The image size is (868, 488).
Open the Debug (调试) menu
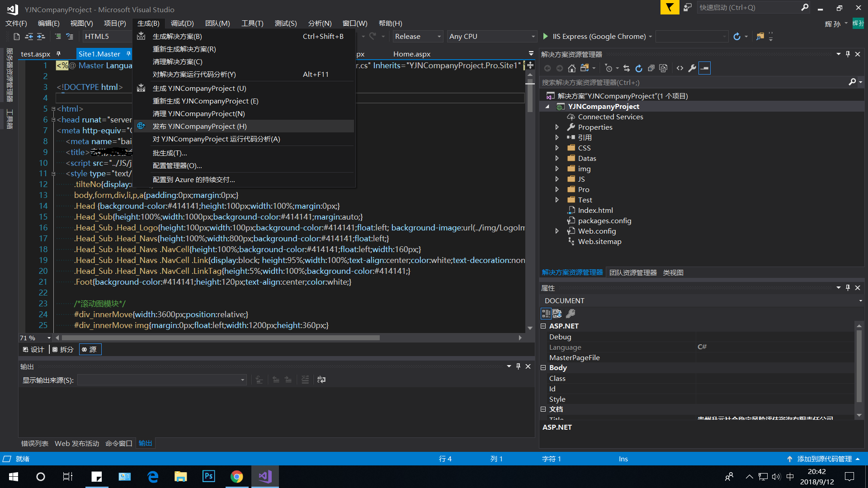point(182,23)
